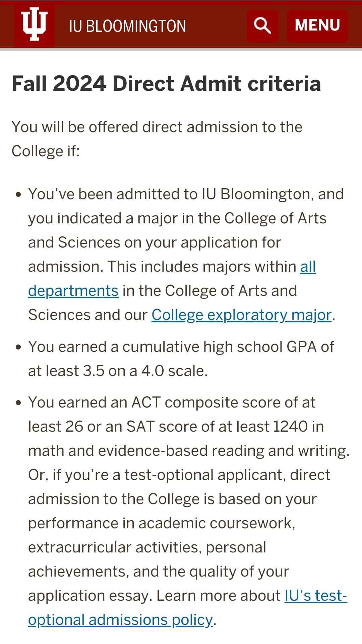Screen dimensions: 362x644
Task: Click the 'You earned a cumulative high school GPA' line
Action: [181, 347]
